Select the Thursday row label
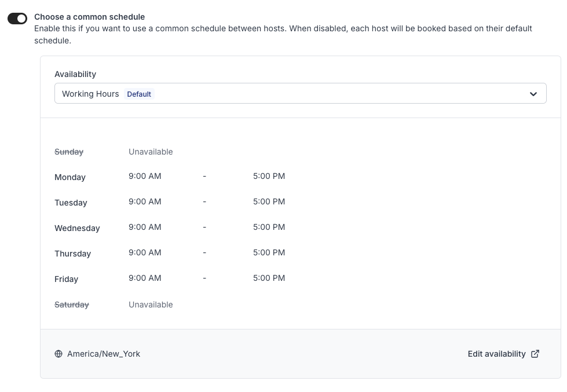This screenshot has height=392, width=567. [72, 254]
